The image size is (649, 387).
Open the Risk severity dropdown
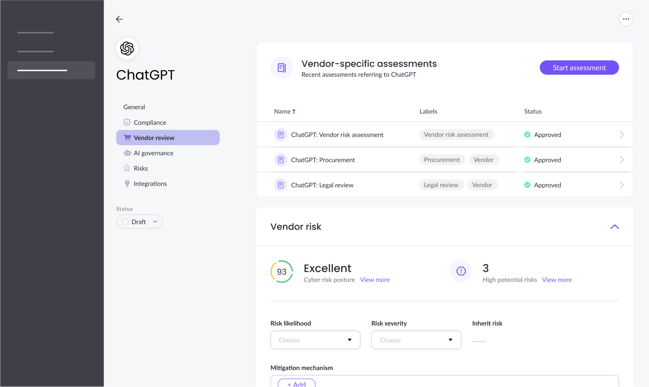pos(416,340)
